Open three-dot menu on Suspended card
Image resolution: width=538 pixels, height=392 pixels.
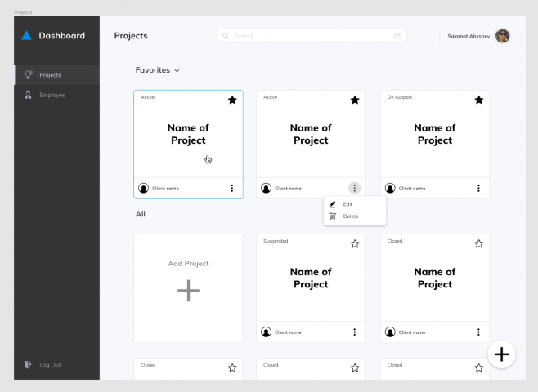click(x=354, y=332)
